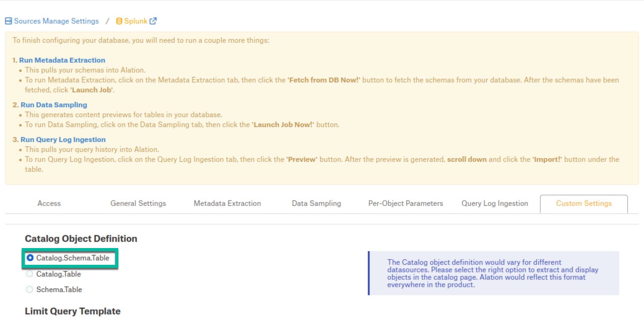The width and height of the screenshot is (644, 320).
Task: Click 'To finish configuring your database' intro text
Action: pyautogui.click(x=141, y=40)
